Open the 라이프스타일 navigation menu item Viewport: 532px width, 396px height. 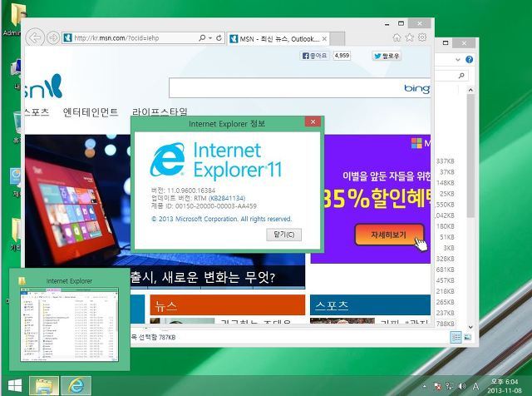[160, 111]
